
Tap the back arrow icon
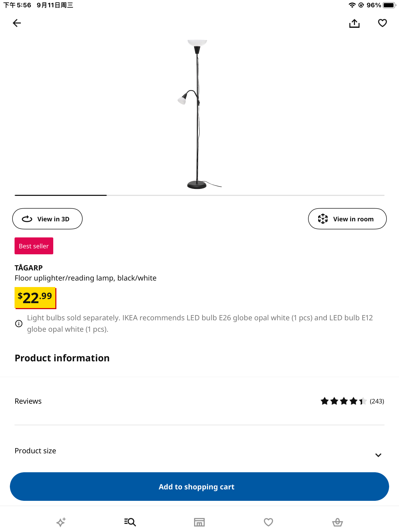point(17,23)
